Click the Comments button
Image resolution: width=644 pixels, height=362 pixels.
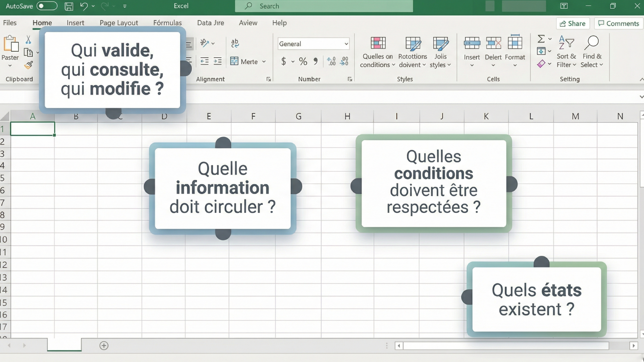point(619,23)
